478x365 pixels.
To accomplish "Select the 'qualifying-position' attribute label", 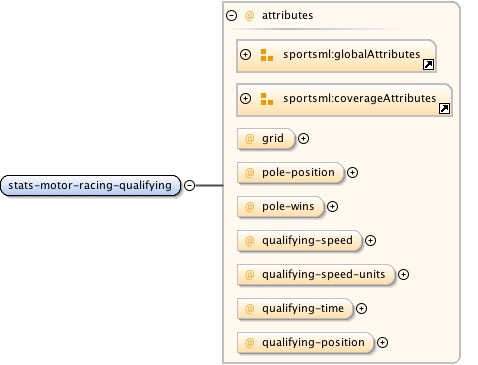I will pos(313,343).
